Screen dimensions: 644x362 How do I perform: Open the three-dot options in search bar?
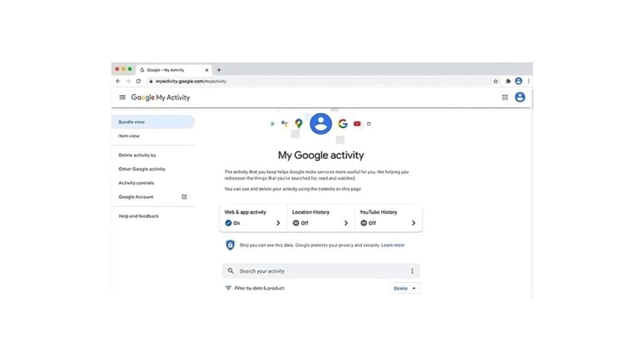412,271
